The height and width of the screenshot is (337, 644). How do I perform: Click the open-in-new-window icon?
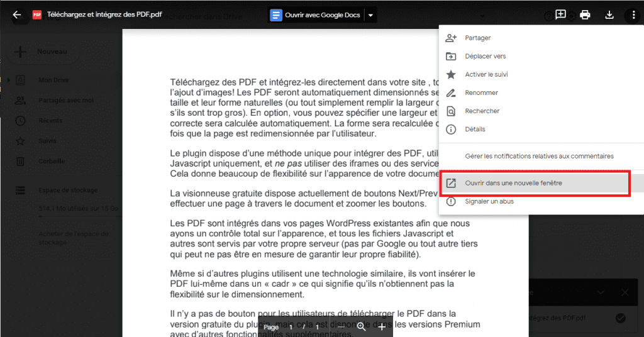click(451, 183)
